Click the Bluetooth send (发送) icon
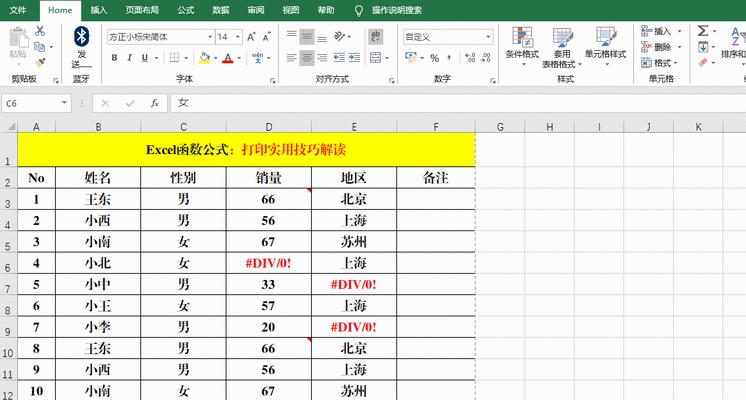 [81, 47]
